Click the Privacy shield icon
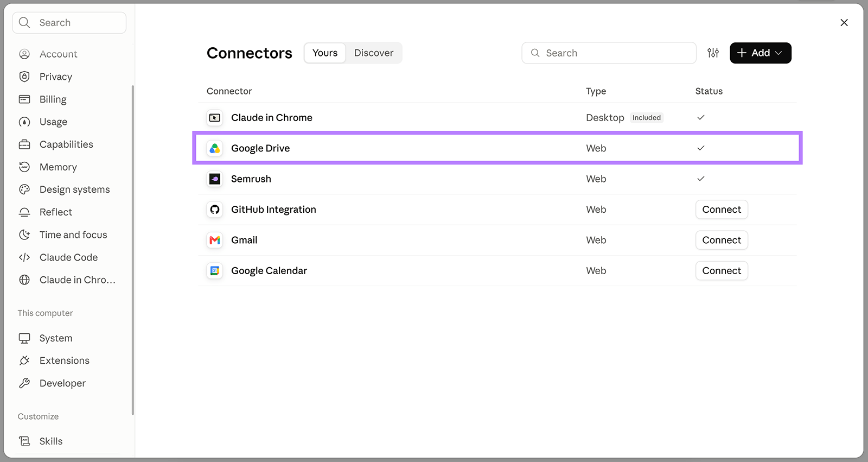The image size is (868, 462). [24, 77]
